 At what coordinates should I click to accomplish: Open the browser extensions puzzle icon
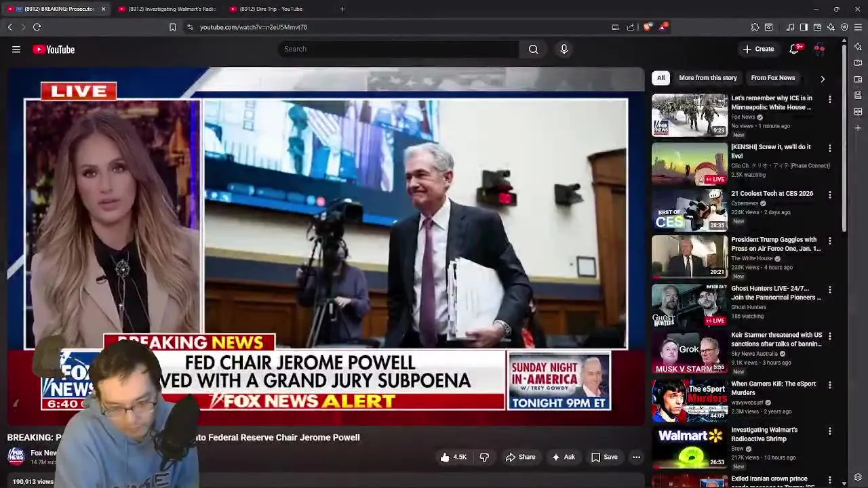[755, 27]
